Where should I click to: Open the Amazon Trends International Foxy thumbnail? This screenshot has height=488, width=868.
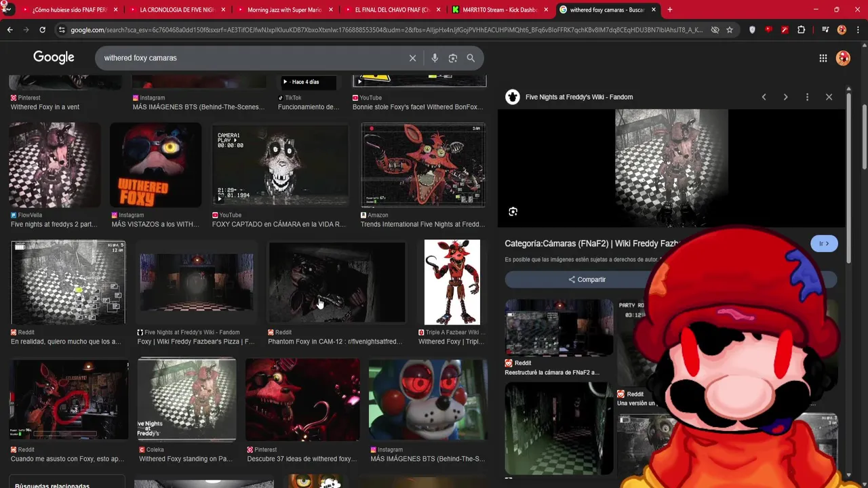point(423,165)
